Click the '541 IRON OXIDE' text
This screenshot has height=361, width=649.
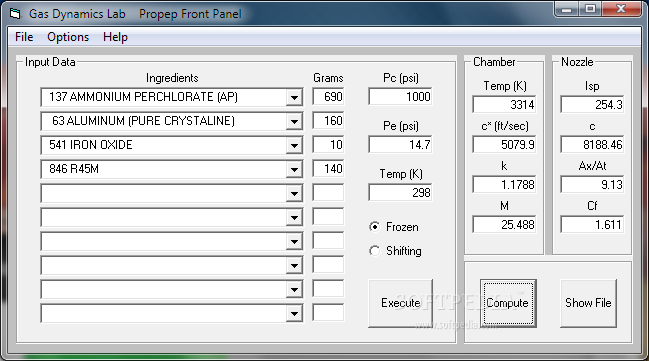click(x=91, y=145)
